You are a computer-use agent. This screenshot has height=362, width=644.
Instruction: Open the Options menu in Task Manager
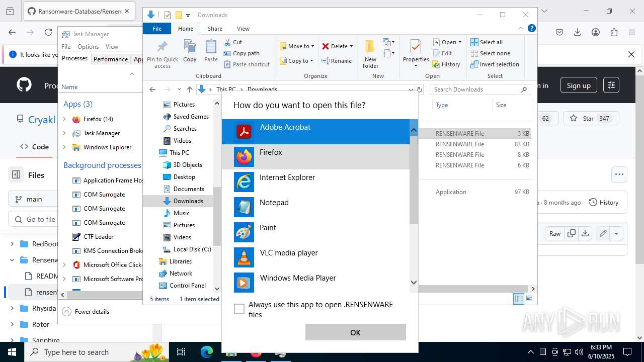pos(88,47)
